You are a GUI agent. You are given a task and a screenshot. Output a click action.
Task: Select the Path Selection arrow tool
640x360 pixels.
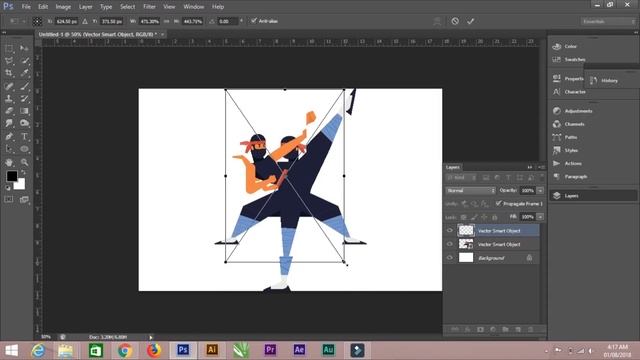coord(9,149)
